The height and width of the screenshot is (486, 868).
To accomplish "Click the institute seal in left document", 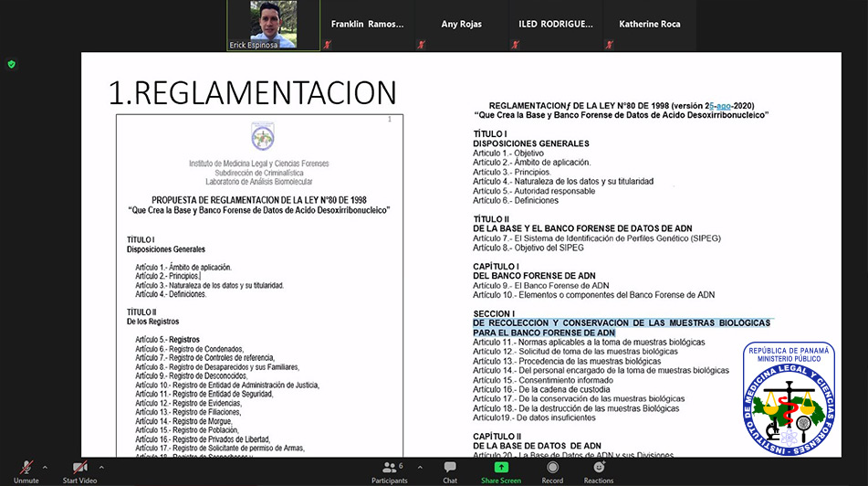I will 263,136.
